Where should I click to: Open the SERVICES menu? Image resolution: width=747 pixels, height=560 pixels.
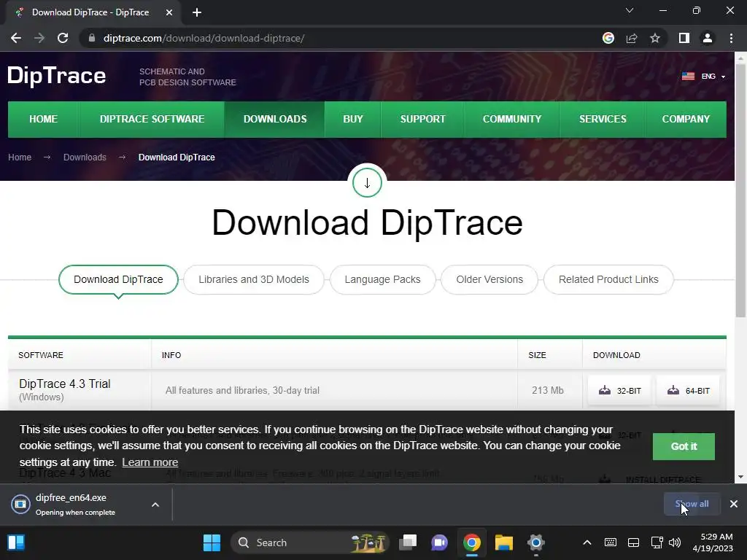(603, 119)
